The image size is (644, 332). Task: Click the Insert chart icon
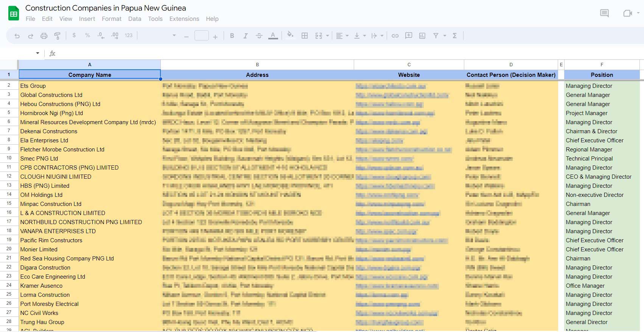[422, 36]
